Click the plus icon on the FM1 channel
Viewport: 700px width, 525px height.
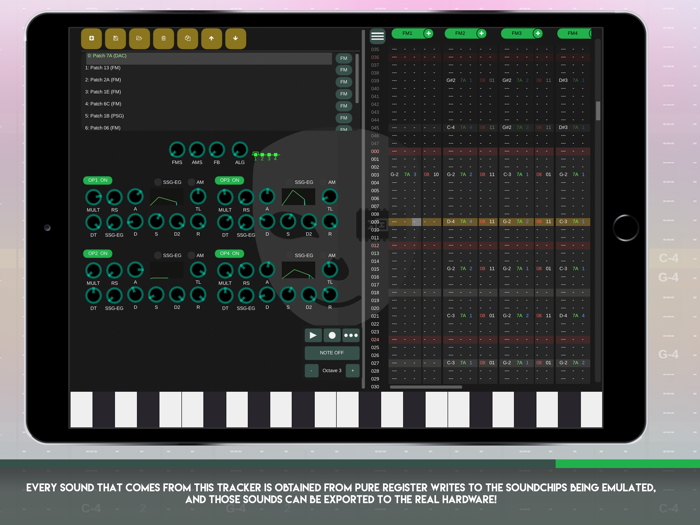pyautogui.click(x=428, y=33)
